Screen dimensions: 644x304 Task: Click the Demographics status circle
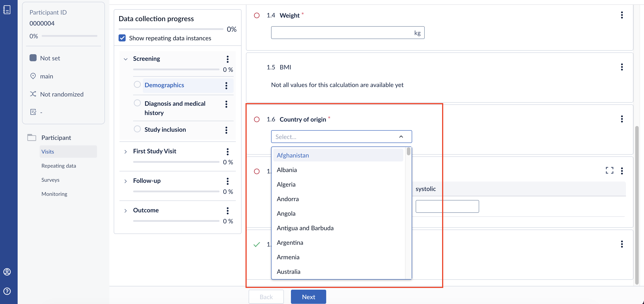pos(137,84)
